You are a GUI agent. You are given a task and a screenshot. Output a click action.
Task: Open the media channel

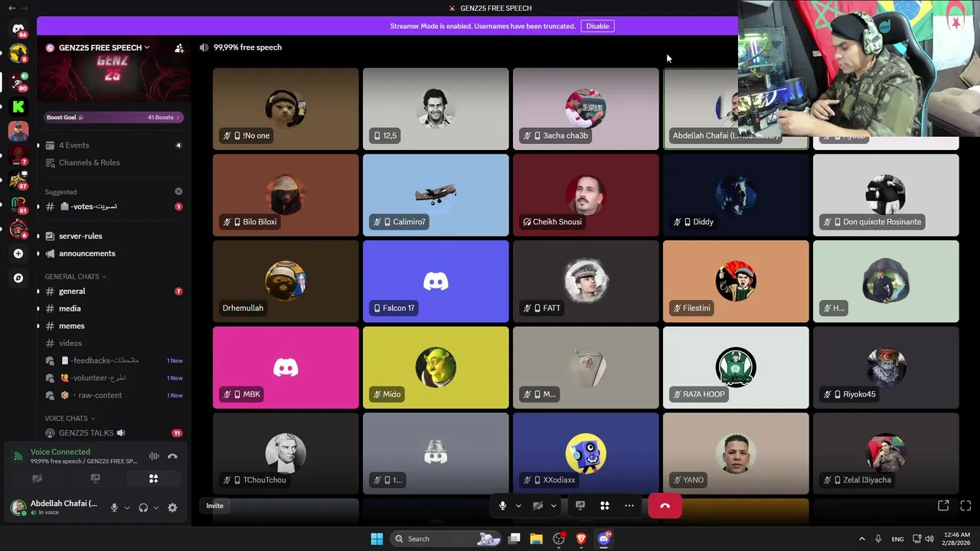click(113, 308)
